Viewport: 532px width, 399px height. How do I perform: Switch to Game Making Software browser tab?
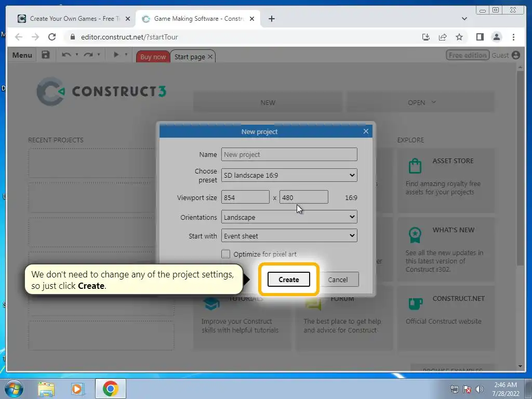coord(198,19)
